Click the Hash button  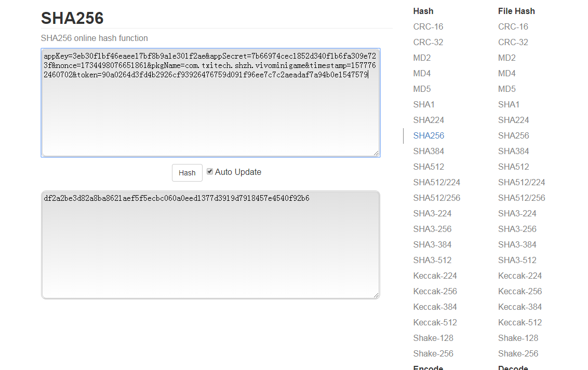(x=187, y=173)
